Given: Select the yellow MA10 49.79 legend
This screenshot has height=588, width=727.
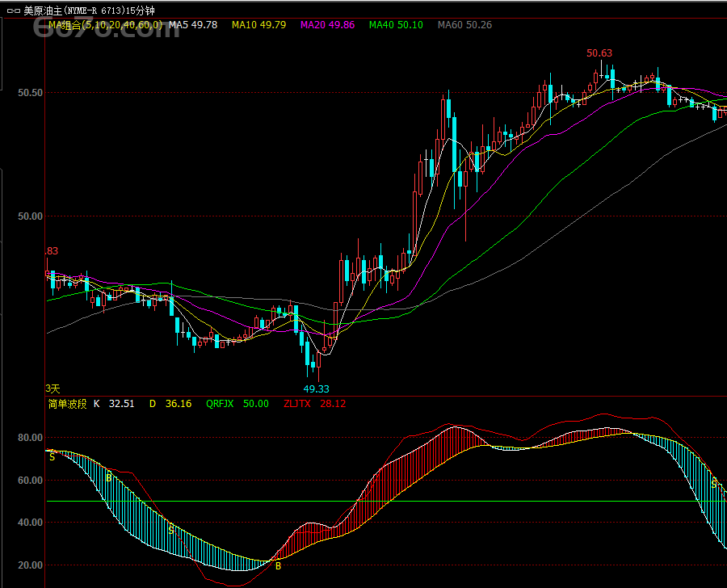Looking at the screenshot, I should point(258,25).
